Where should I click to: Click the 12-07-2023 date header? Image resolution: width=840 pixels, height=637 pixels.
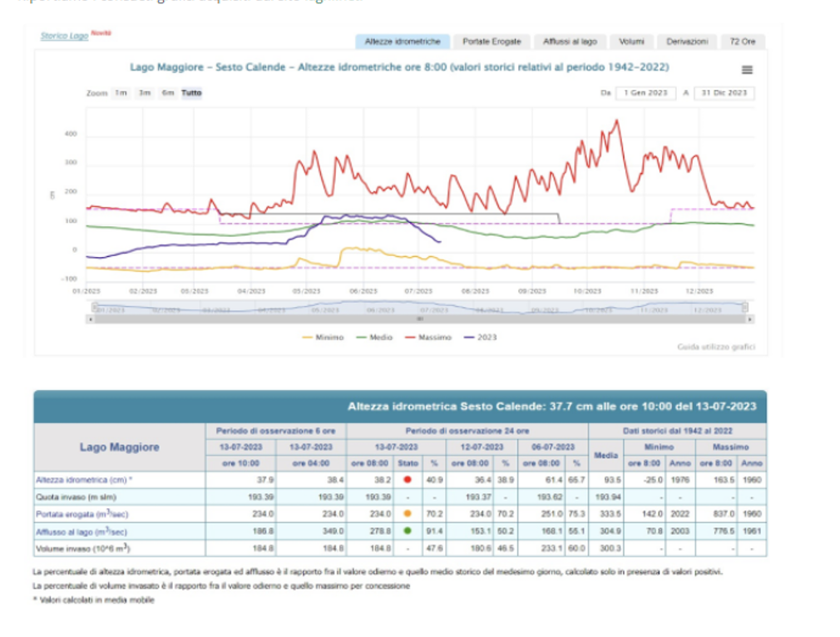[482, 447]
